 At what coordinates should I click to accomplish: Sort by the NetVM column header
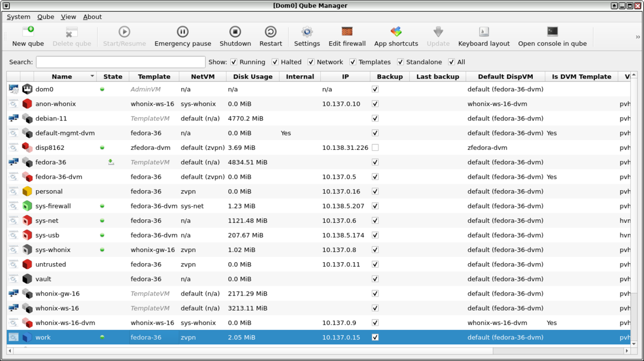point(202,76)
